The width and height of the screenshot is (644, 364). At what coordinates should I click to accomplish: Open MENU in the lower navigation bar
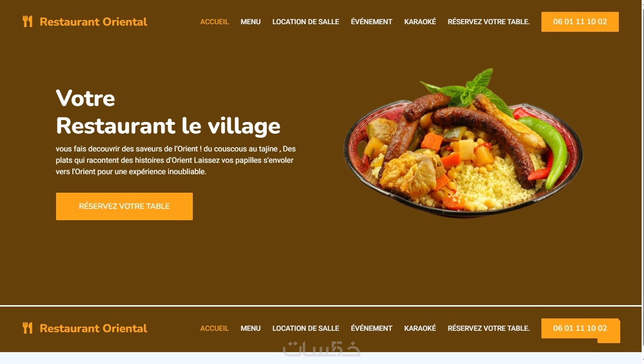(250, 328)
